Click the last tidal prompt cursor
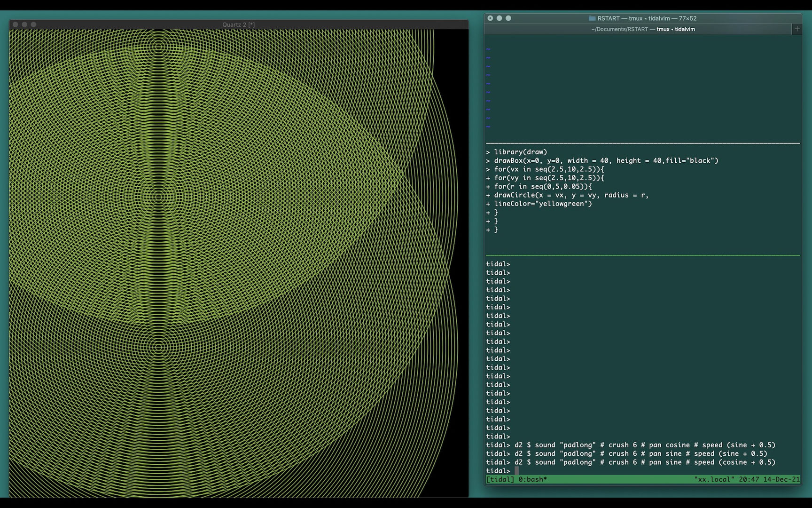 click(516, 471)
